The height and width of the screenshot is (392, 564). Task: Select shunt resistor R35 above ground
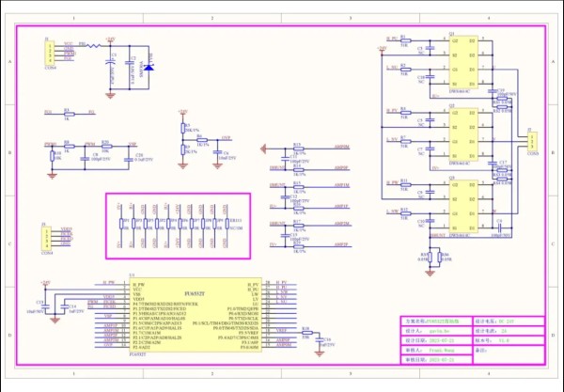[x=430, y=258]
